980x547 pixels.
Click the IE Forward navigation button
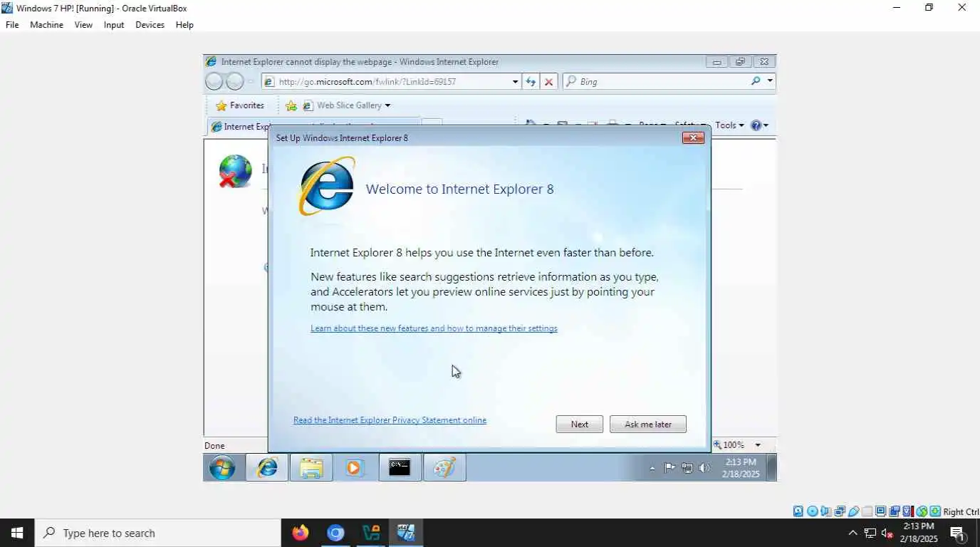(x=235, y=81)
